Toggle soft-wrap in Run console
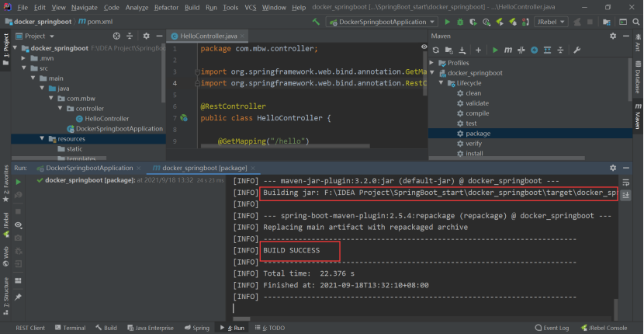 (x=625, y=183)
